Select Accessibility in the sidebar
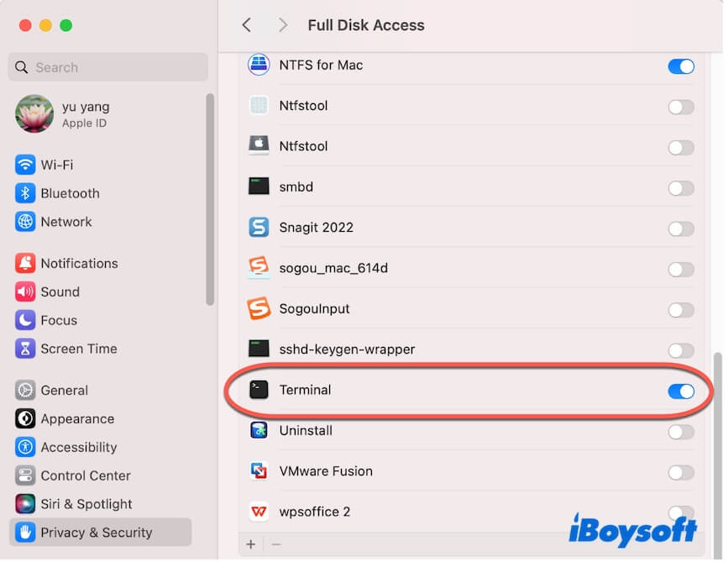 tap(78, 447)
